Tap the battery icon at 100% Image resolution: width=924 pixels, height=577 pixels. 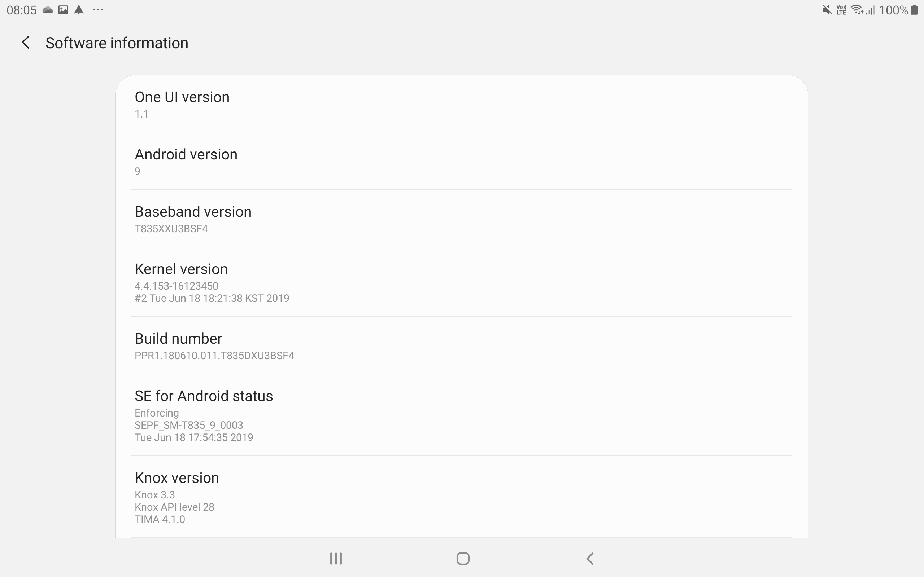point(914,10)
